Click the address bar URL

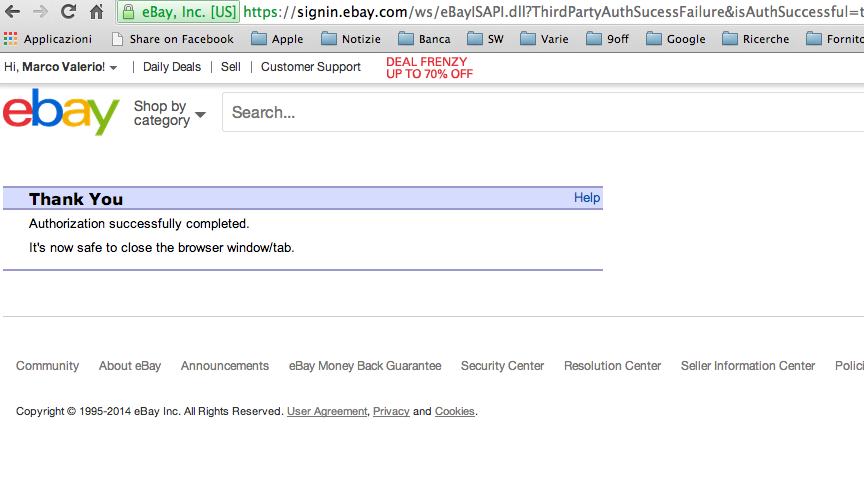[x=553, y=12]
